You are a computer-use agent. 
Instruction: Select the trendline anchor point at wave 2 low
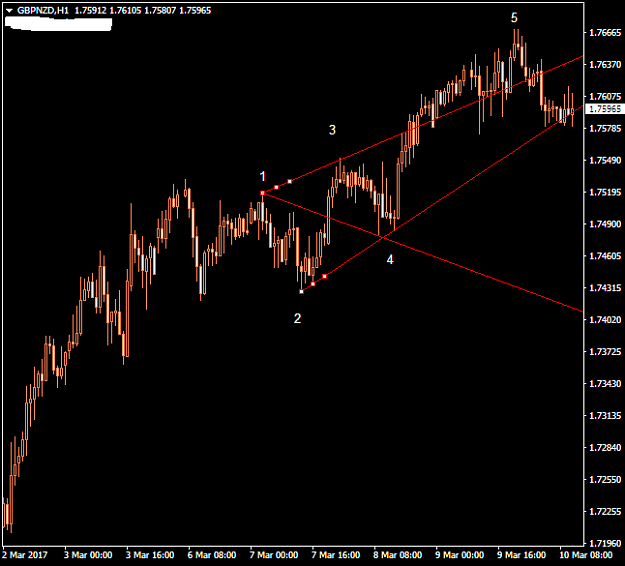coord(302,292)
